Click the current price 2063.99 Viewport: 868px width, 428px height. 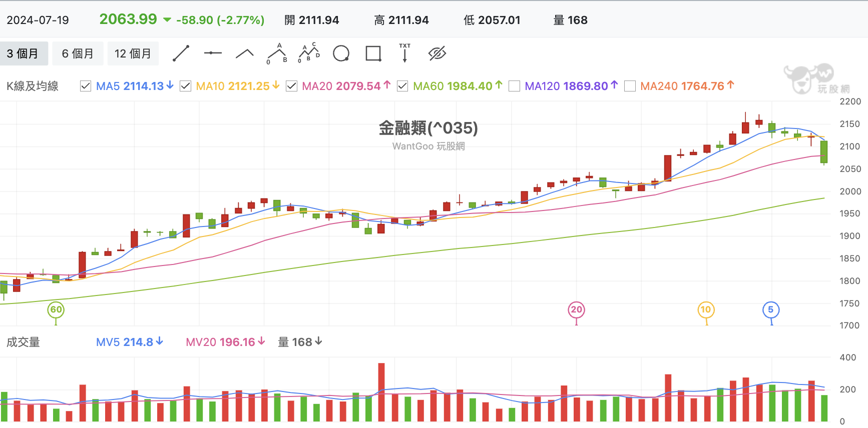(x=128, y=19)
